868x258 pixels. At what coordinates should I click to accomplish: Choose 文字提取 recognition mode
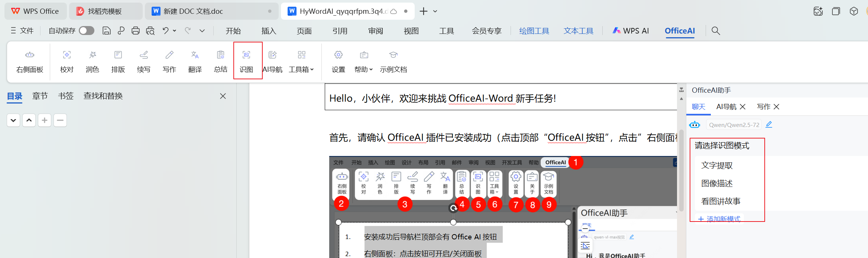717,165
